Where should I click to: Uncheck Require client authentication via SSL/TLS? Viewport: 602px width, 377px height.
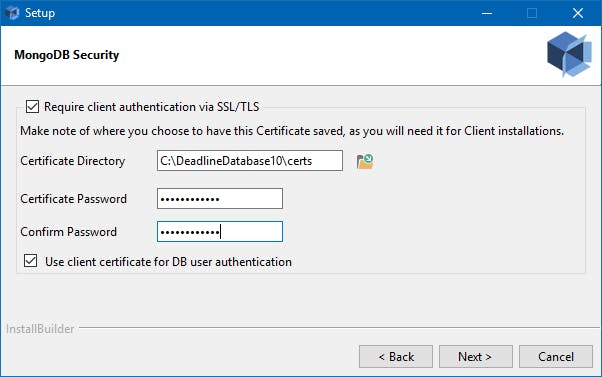click(x=32, y=107)
